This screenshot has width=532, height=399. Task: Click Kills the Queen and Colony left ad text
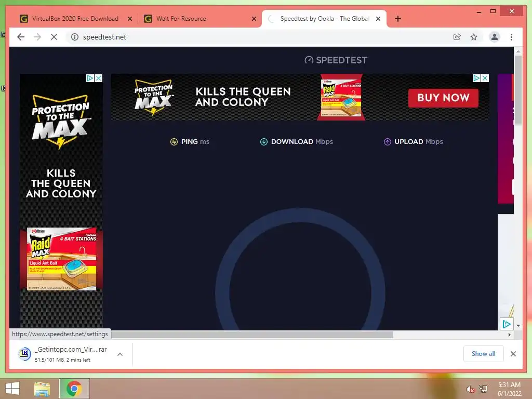61,183
